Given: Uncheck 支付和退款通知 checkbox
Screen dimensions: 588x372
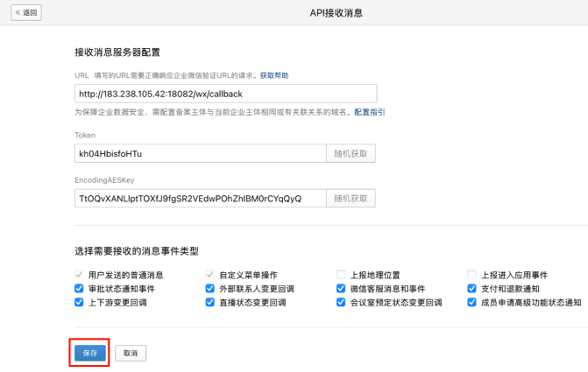Looking at the screenshot, I should [x=472, y=288].
